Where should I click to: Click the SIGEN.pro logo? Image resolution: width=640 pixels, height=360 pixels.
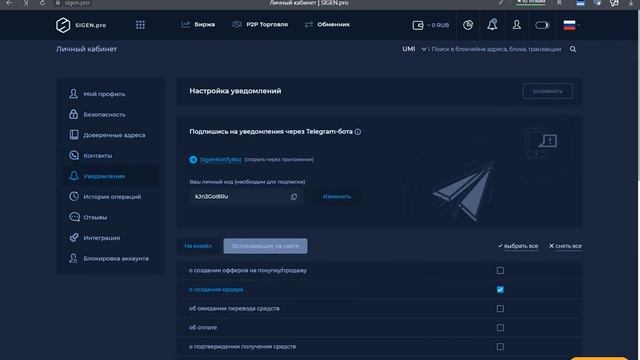point(81,25)
